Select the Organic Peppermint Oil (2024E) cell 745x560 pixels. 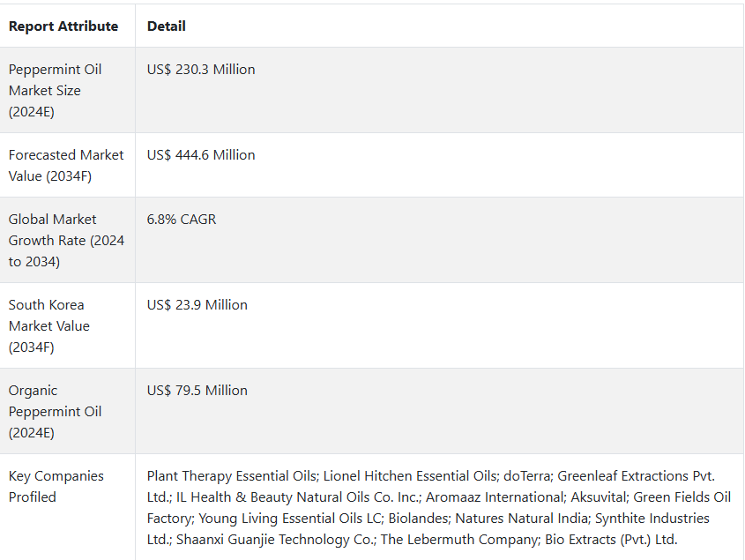(55, 411)
